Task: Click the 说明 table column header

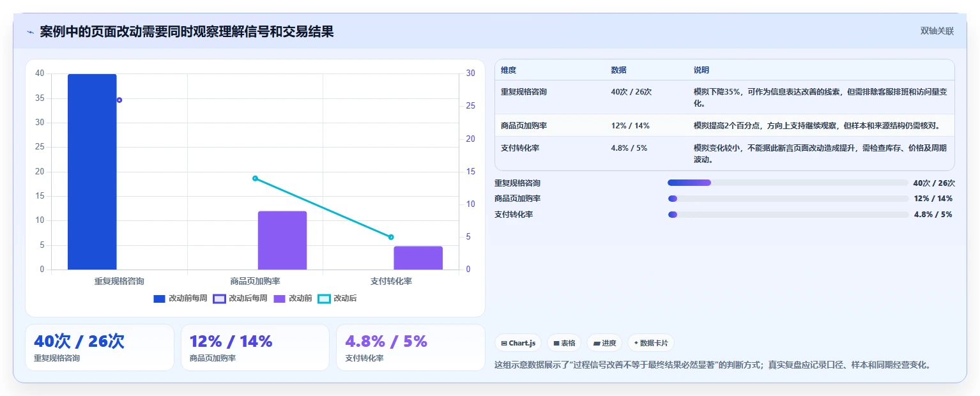Action: [701, 70]
